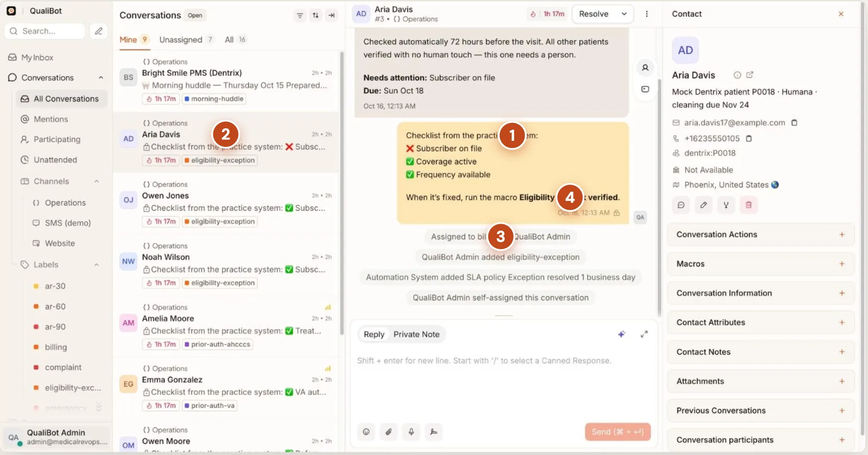
Task: Focus the Search input field
Action: click(45, 31)
